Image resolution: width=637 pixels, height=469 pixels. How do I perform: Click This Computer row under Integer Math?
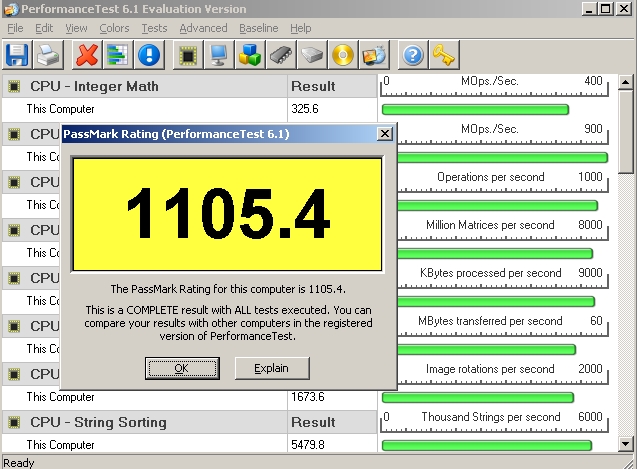pyautogui.click(x=145, y=109)
